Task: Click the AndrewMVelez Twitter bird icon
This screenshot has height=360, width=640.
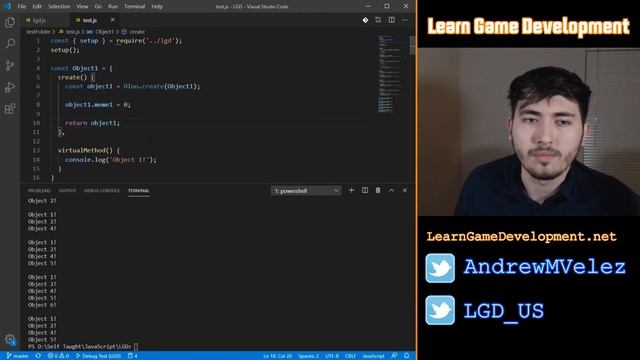Action: [440, 268]
